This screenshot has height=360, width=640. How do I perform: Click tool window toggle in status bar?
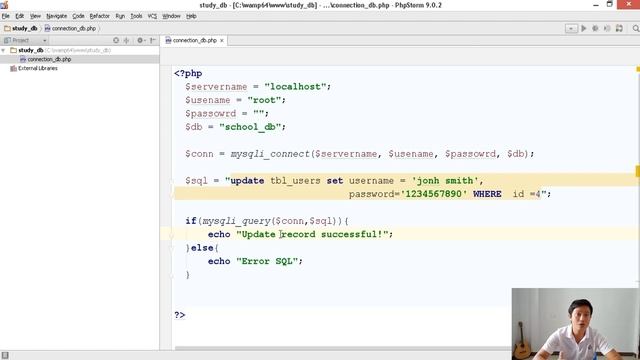tap(5, 356)
